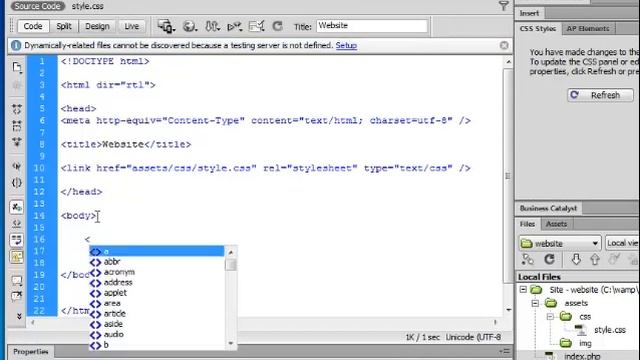Screen dimensions: 640x360
Task: Click the W3C Validation icon
Action: 235,27
